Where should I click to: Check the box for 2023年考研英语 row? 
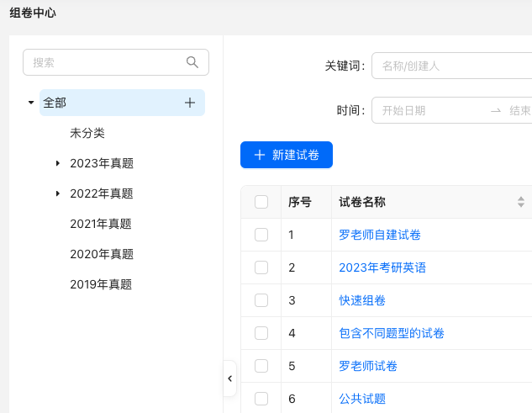[x=261, y=267]
